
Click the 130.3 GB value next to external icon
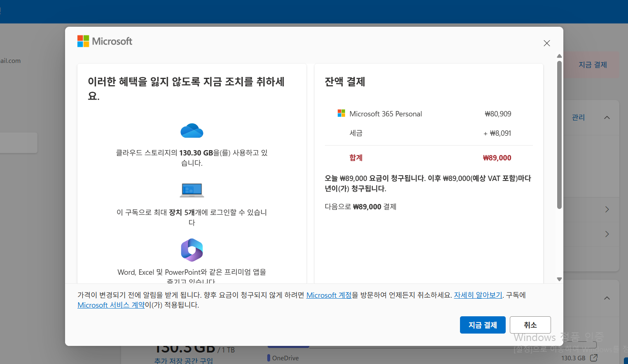coord(573,358)
